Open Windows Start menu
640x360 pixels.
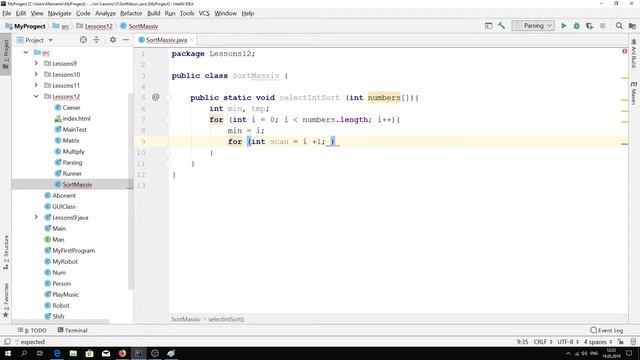[8, 353]
